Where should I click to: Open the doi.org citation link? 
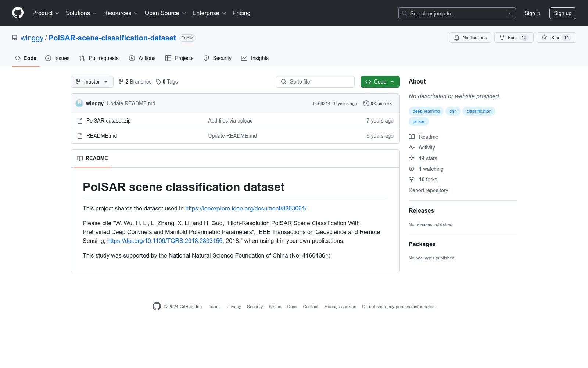(165, 241)
